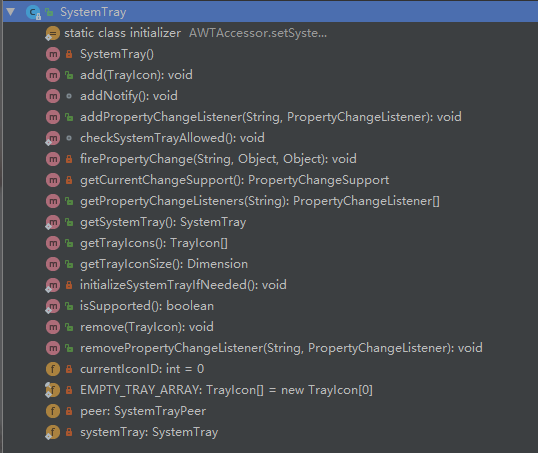Screen dimensions: 538x453
Task: Select getTrayIconSize(): Dimension method
Action: (164, 264)
